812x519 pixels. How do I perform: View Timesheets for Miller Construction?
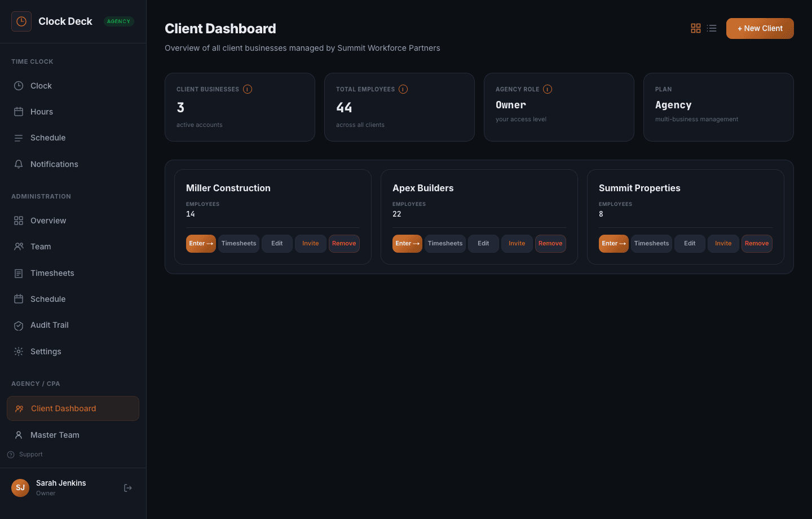tap(239, 244)
